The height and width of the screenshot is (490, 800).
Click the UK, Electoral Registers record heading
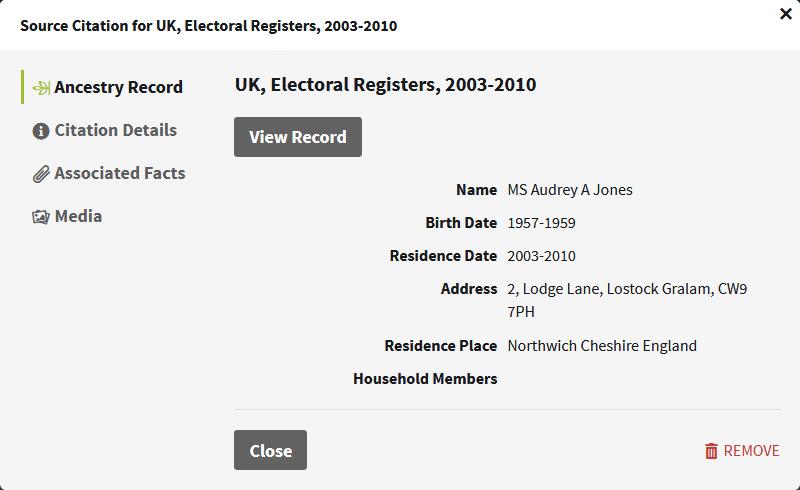point(385,85)
